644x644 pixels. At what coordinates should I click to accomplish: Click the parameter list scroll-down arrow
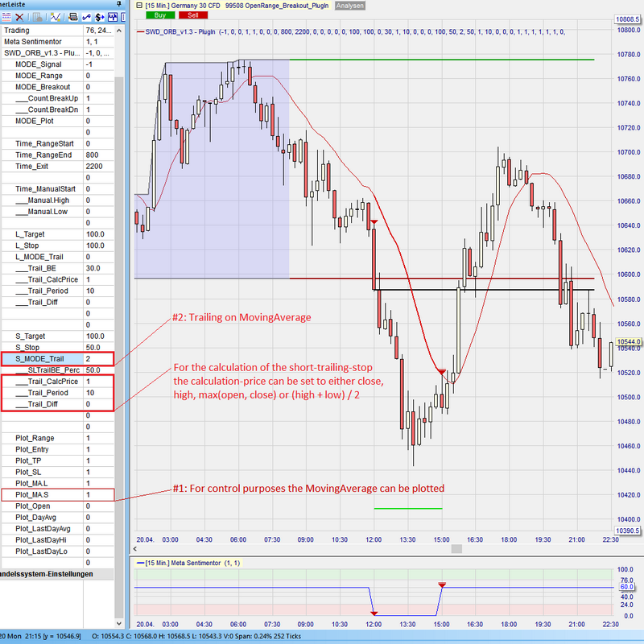119,623
